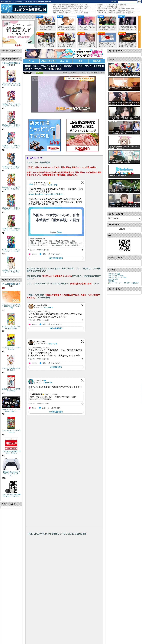The width and height of the screenshot is (142, 644).
Task: Open the アニメ・マンガ navigation tab
Action: point(47,61)
